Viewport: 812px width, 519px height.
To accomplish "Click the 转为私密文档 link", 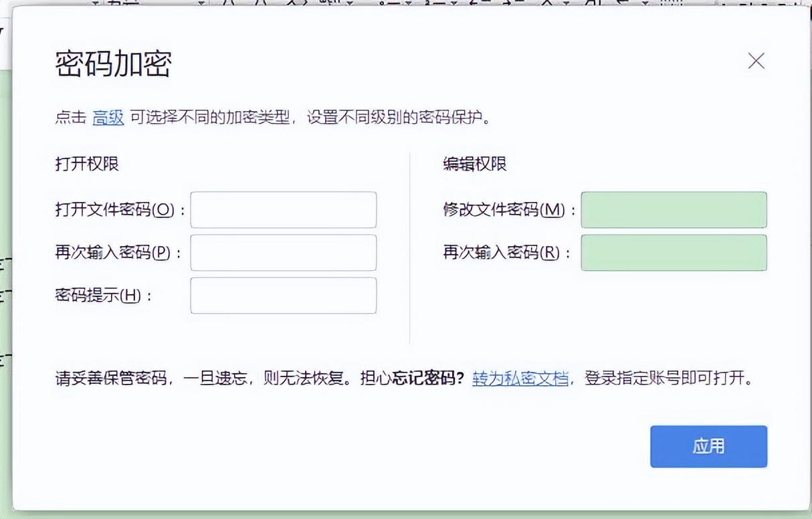I will [520, 379].
